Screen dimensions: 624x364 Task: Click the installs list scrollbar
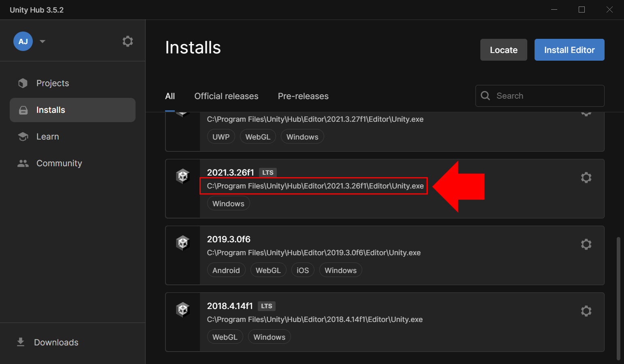[618, 298]
